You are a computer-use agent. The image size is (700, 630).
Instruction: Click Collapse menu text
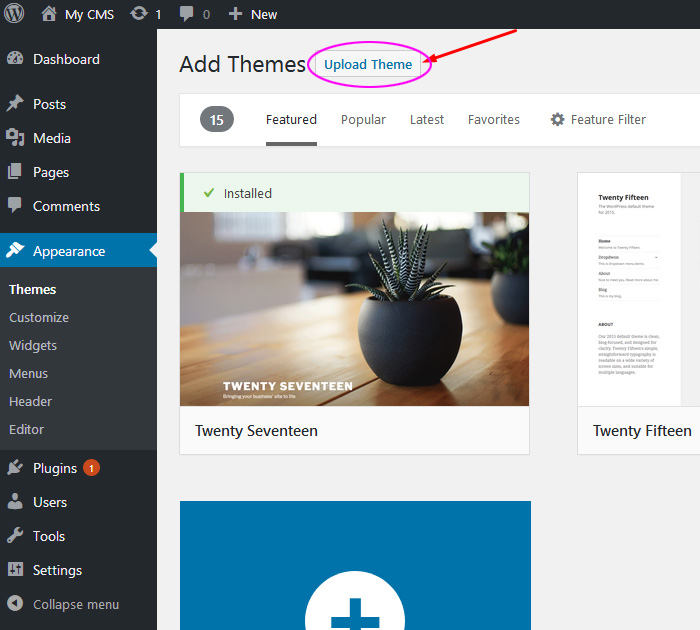tap(76, 604)
